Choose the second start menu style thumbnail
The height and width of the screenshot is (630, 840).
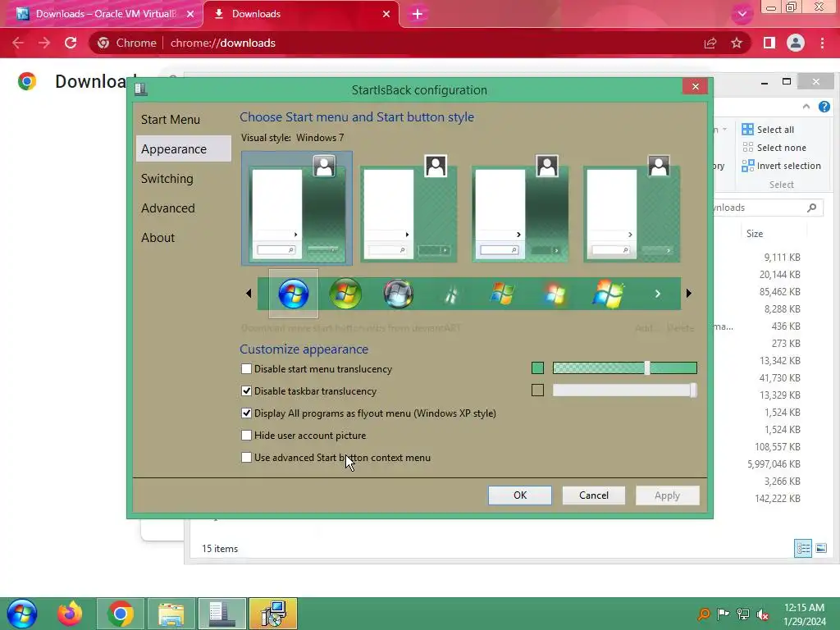[409, 208]
